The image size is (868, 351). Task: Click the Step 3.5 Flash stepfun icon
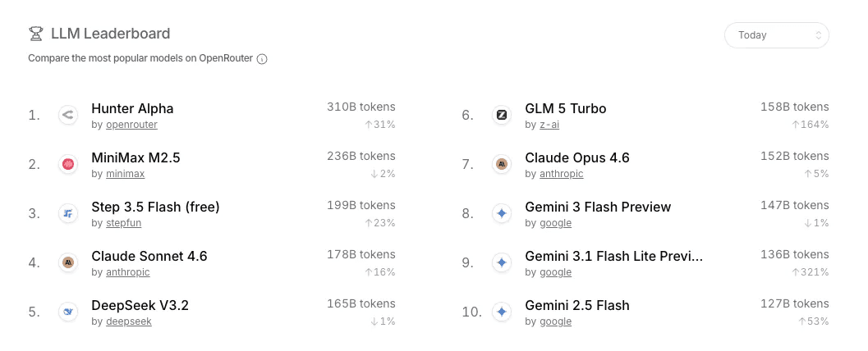point(68,214)
